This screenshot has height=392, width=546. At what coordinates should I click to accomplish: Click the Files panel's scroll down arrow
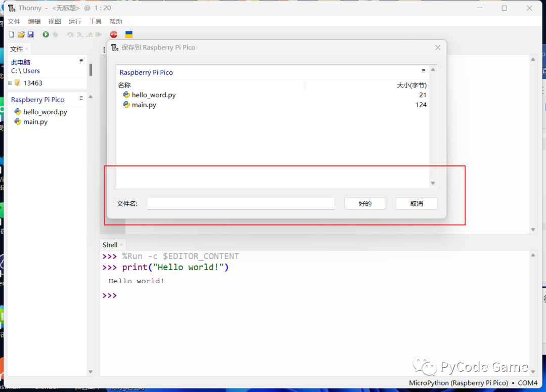point(90,372)
